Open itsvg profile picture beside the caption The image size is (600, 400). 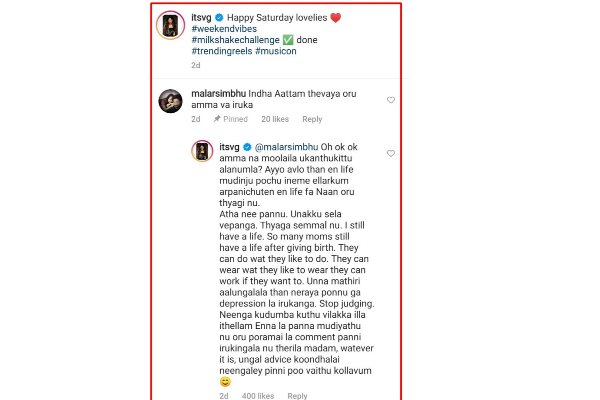pyautogui.click(x=171, y=28)
